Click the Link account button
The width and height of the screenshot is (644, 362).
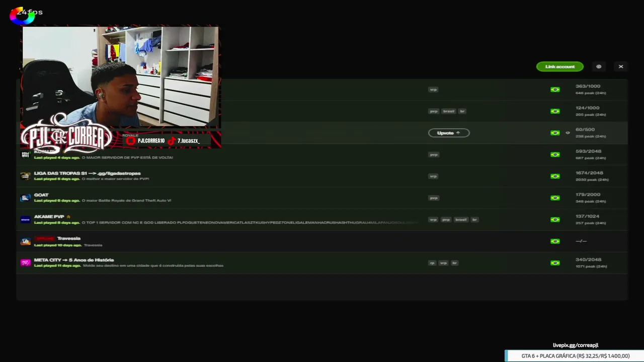(x=559, y=66)
